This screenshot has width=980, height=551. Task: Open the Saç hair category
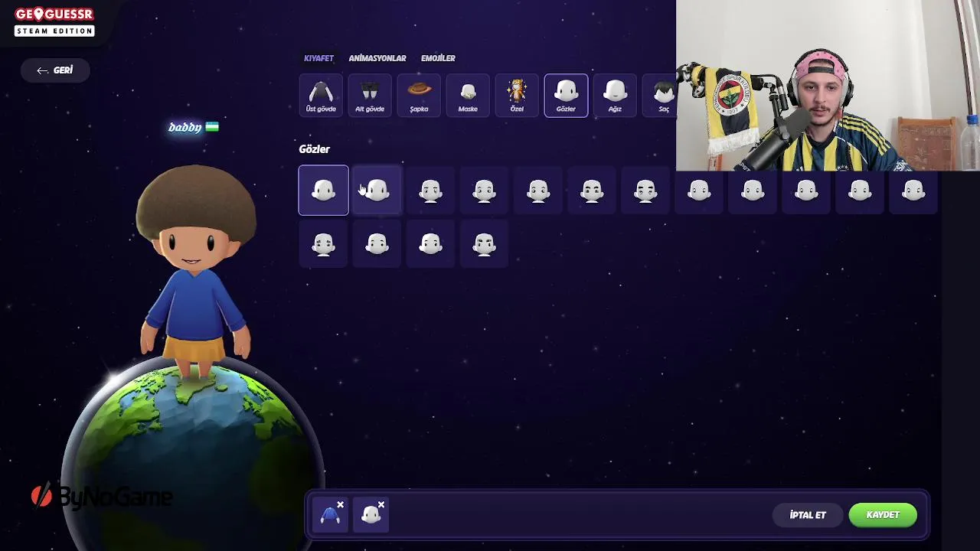click(660, 96)
